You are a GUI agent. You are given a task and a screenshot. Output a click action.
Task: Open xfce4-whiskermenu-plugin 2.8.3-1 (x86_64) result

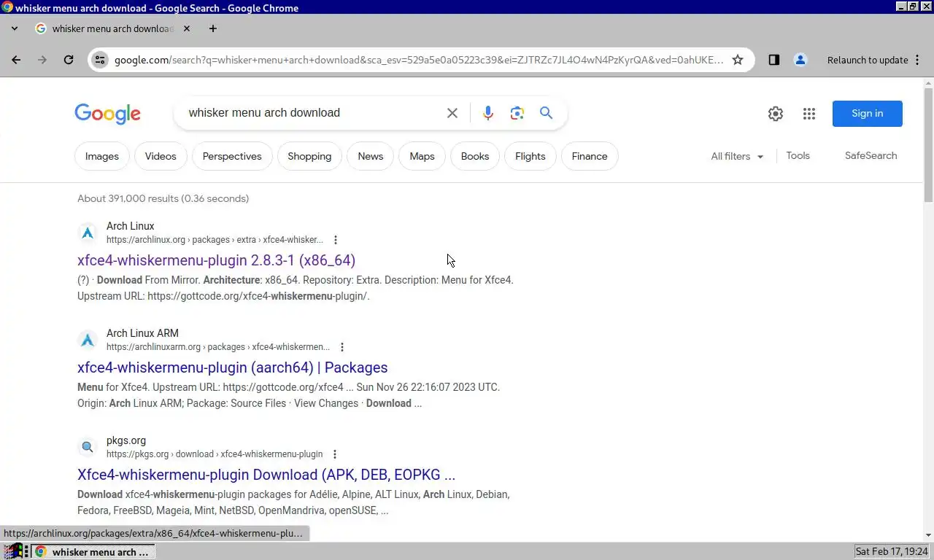click(216, 260)
